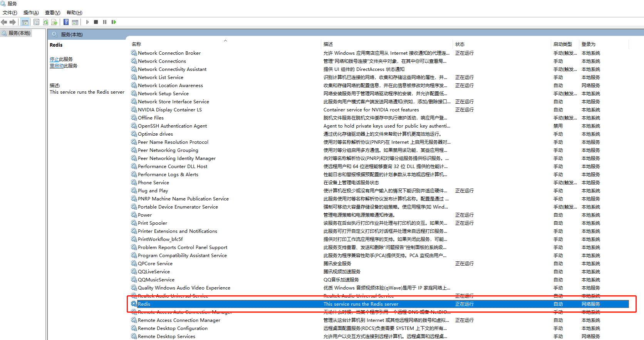Open the Help toolbar icon
The width and height of the screenshot is (644, 340).
[x=66, y=22]
